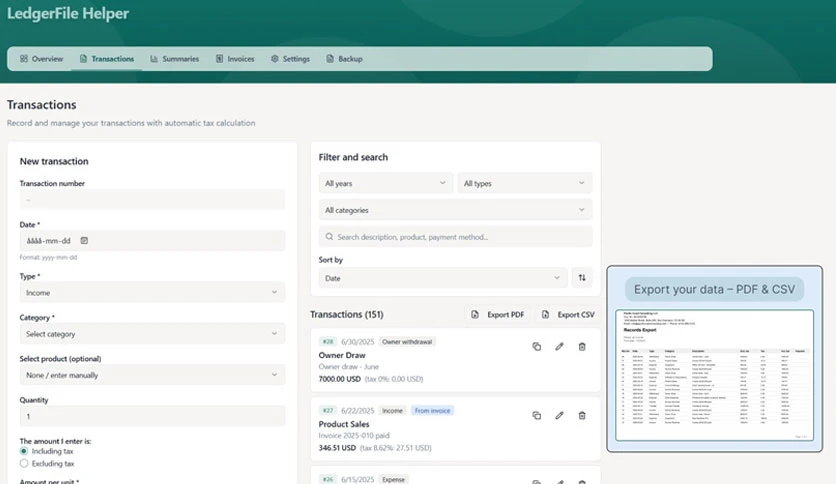Open the Backup tab
This screenshot has width=836, height=484.
(344, 59)
